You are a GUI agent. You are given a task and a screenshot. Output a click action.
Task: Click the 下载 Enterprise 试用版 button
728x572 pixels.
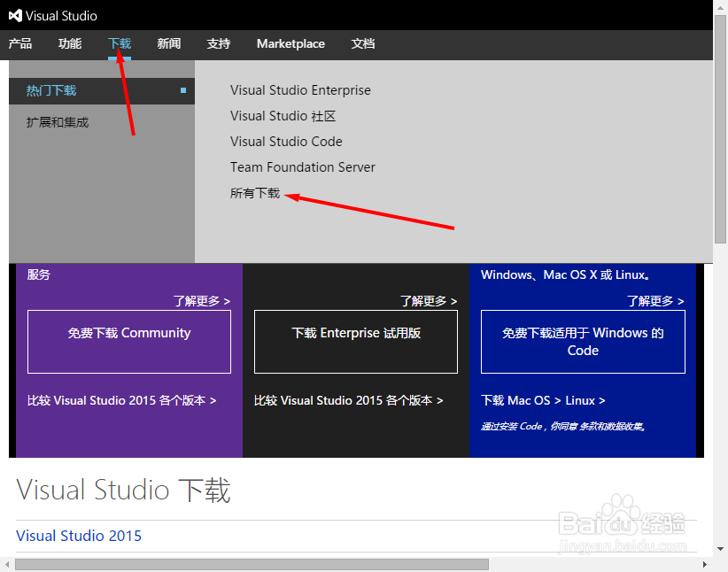(355, 342)
